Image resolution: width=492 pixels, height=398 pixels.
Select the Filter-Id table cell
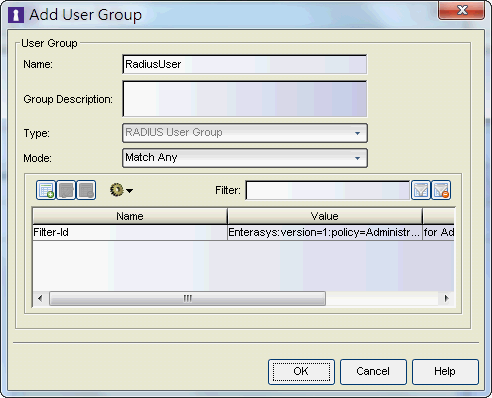click(x=130, y=232)
